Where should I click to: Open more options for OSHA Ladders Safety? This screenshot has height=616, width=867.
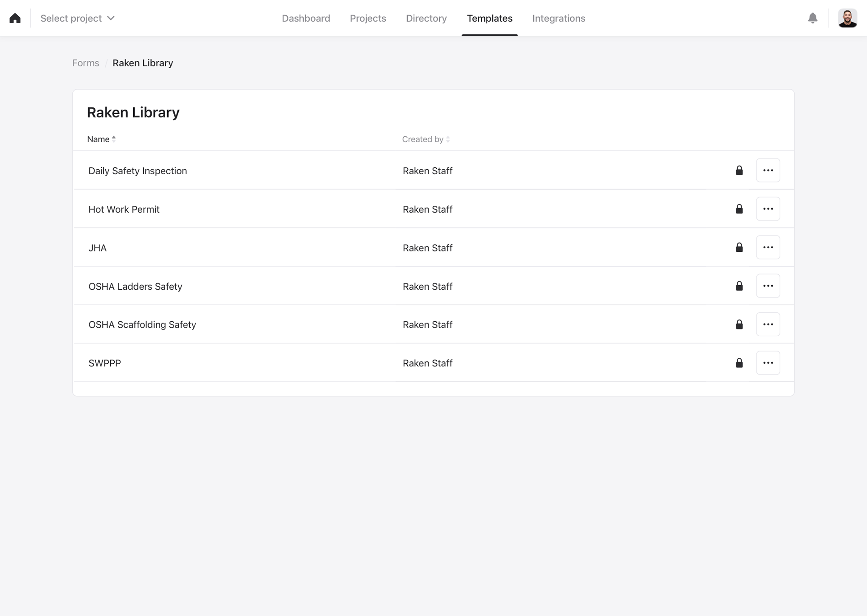tap(768, 286)
